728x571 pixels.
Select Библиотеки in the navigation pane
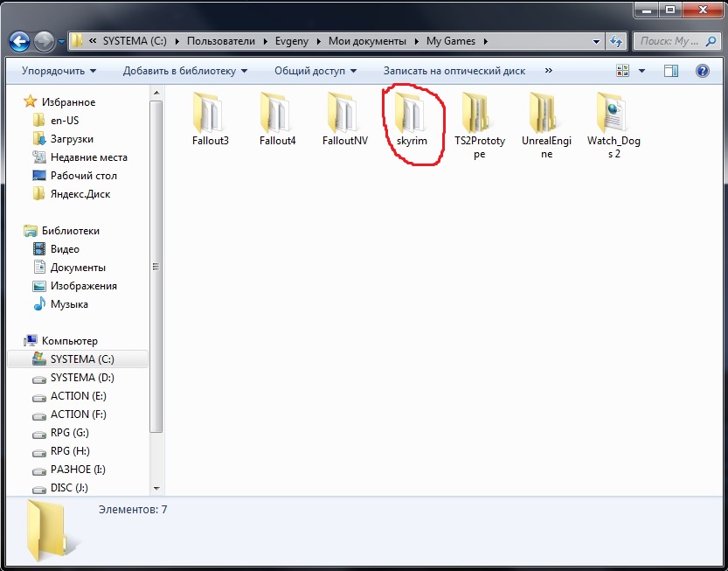coord(71,231)
